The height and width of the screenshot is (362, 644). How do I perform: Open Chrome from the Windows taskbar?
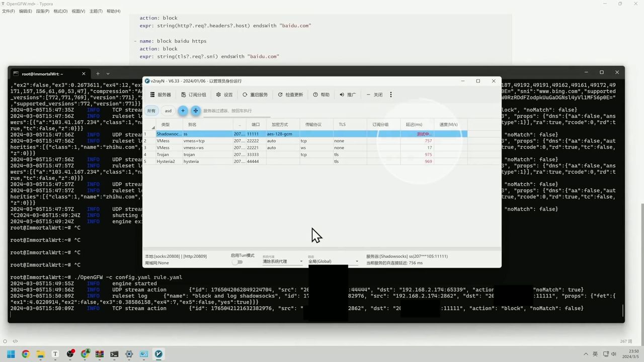26,354
